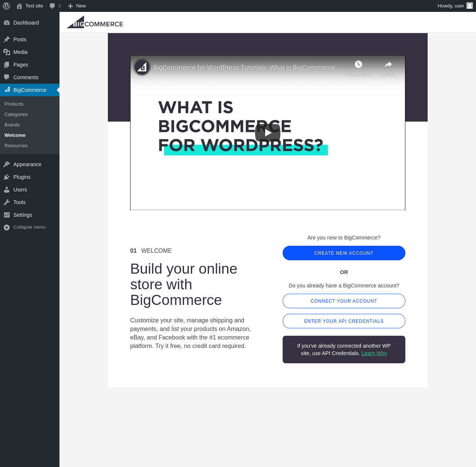Click the Dashboard gauge icon
This screenshot has width=476, height=467.
[x=7, y=23]
